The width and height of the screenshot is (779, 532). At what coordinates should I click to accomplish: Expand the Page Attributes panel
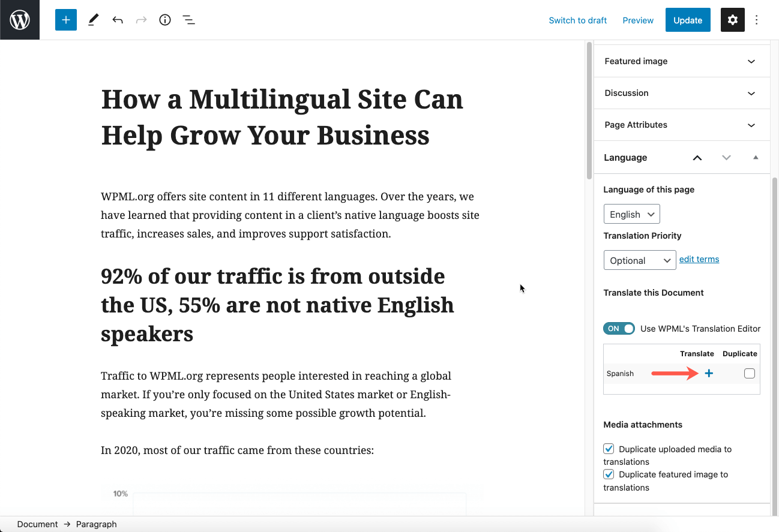pyautogui.click(x=682, y=125)
